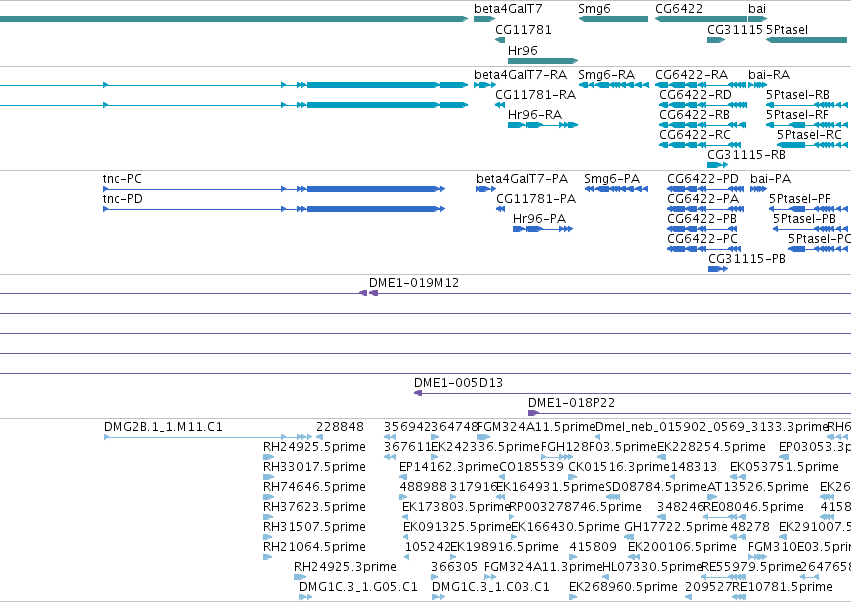Click EST GH17722.5prime
This screenshot has width=851, height=602.
pyautogui.click(x=629, y=537)
